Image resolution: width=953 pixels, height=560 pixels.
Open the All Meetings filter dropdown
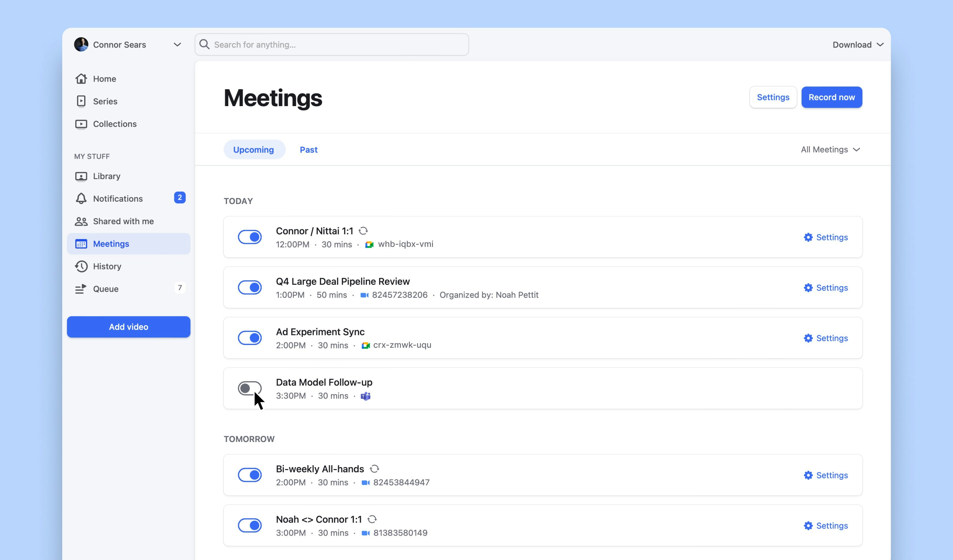click(830, 150)
